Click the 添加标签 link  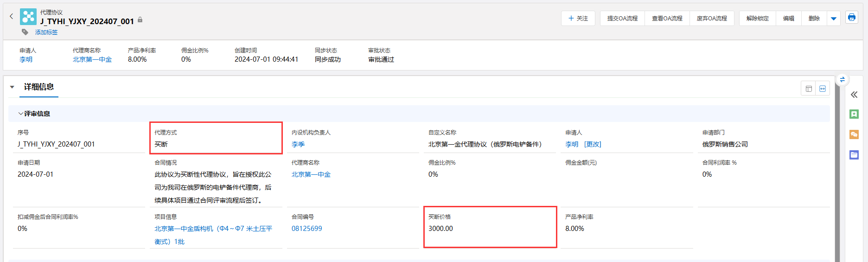[x=46, y=32]
